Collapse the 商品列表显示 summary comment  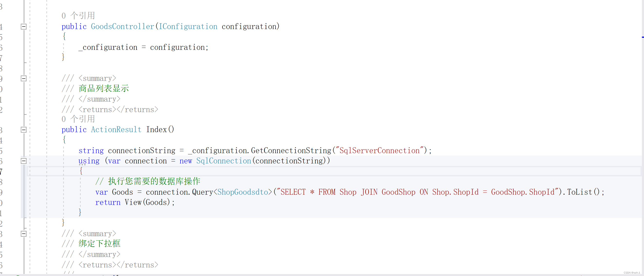coord(23,78)
